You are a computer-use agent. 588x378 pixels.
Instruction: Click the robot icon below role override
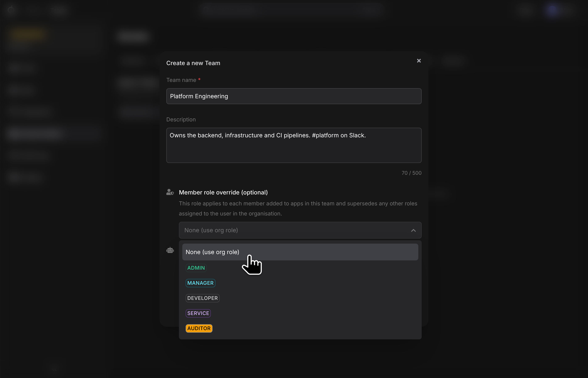(170, 250)
